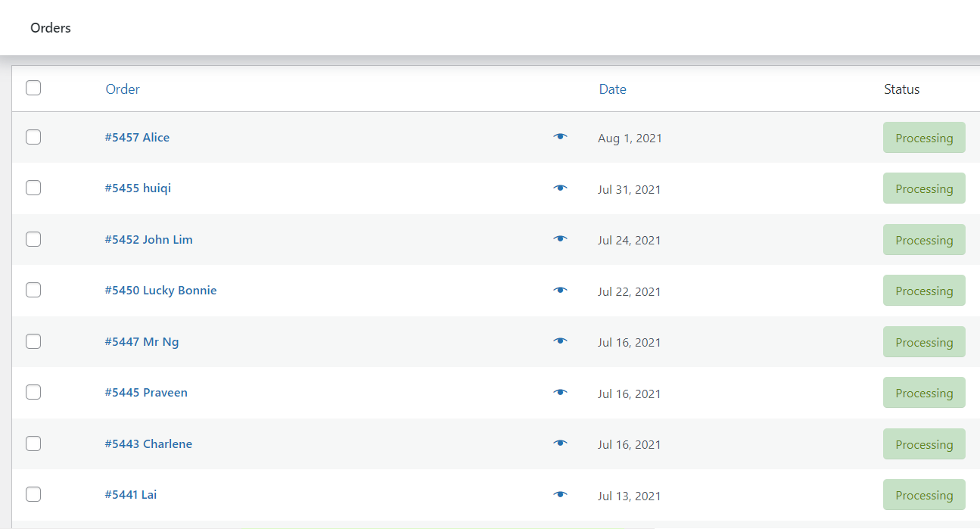View order #5441 Lai details
The height and width of the screenshot is (529, 980).
[131, 495]
